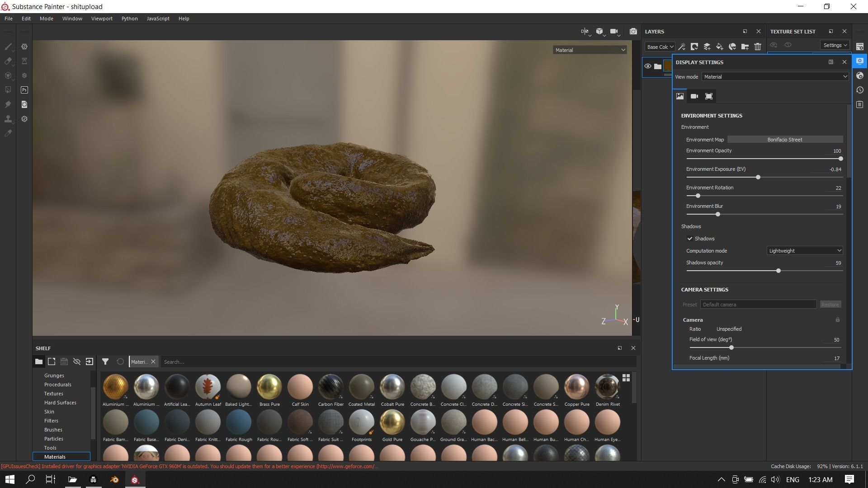Toggle Display Settings sidebar button
Screen dimensions: 868x488
860,61
